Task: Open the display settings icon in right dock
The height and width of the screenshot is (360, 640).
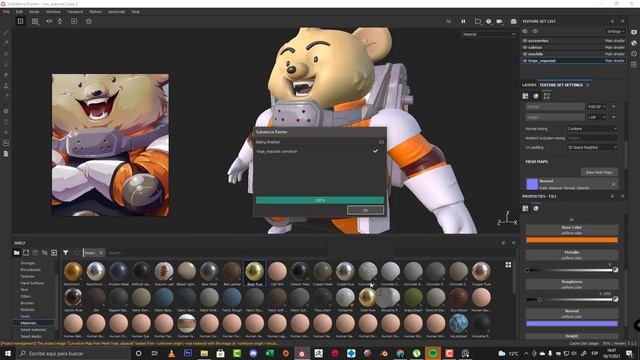Action: tap(634, 32)
